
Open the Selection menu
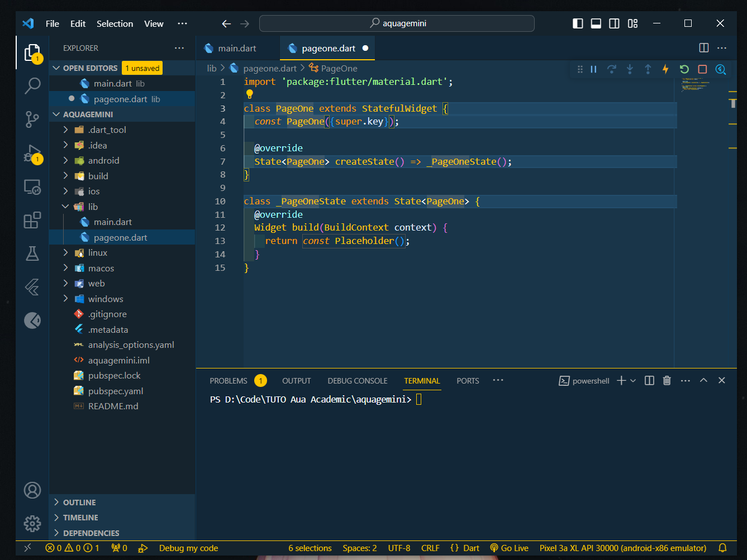coord(115,23)
